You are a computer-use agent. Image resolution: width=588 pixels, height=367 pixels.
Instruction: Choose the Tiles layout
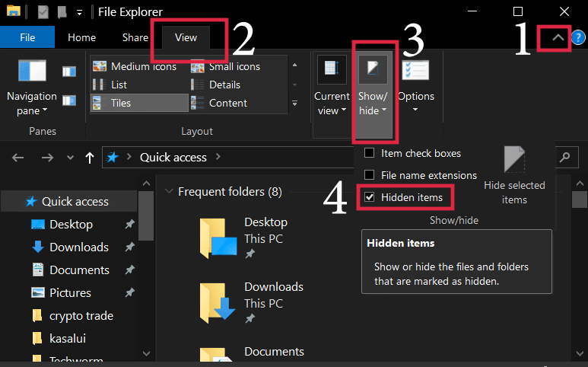pos(139,103)
